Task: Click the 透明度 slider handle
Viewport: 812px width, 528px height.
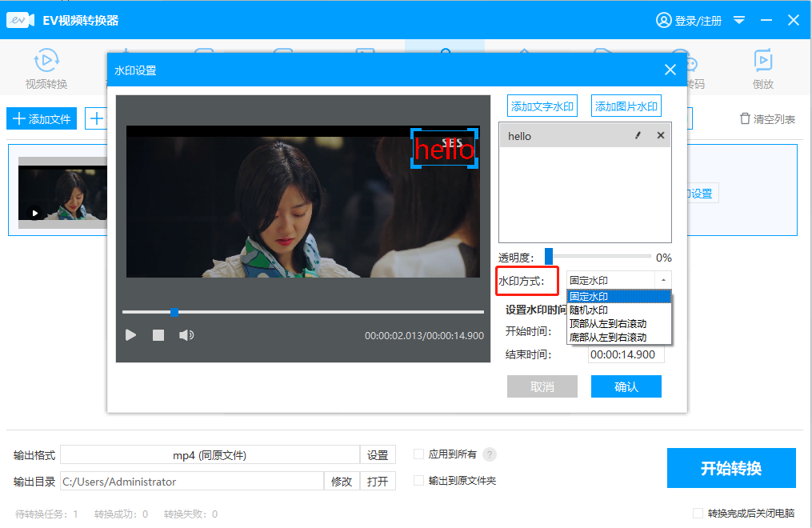Action: tap(549, 256)
